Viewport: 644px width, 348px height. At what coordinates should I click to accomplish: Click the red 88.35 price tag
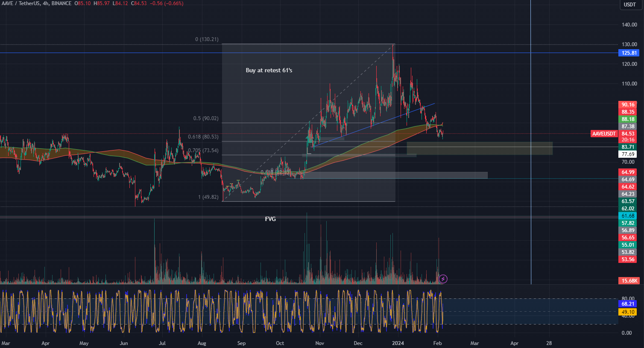[628, 112]
